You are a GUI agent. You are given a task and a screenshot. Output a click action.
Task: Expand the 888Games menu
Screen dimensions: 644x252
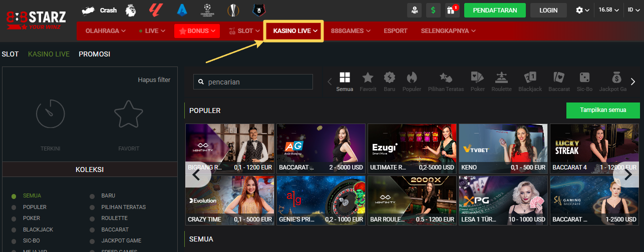pyautogui.click(x=351, y=31)
